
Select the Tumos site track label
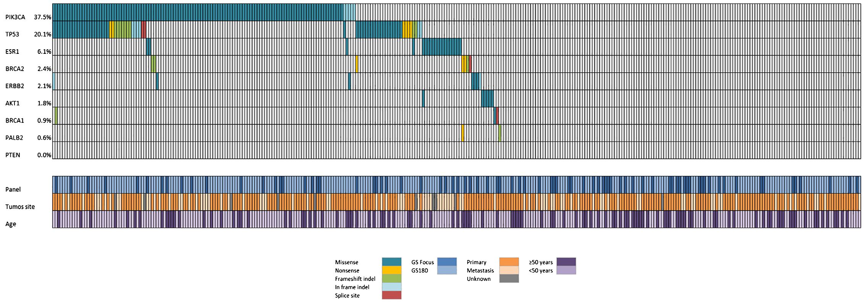(20, 207)
